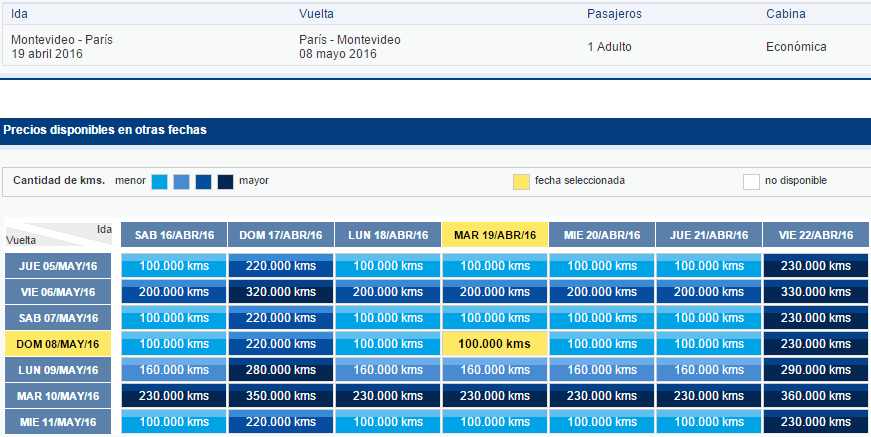Click the '19 abril 2016' outbound date text

tap(47, 54)
